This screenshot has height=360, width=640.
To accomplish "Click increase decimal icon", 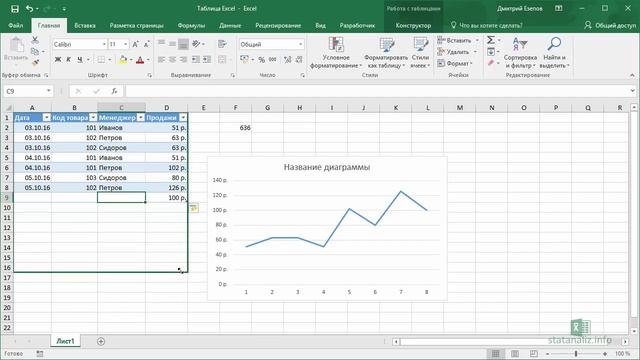I will click(288, 60).
